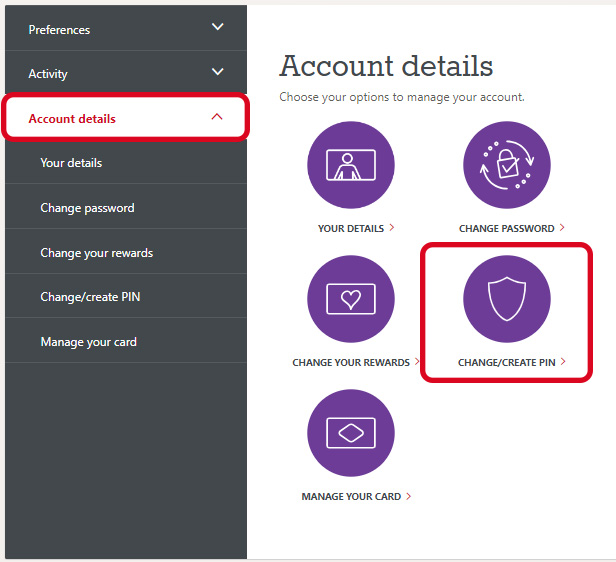616x562 pixels.
Task: Expand the Activity section chevron
Action: click(x=218, y=72)
